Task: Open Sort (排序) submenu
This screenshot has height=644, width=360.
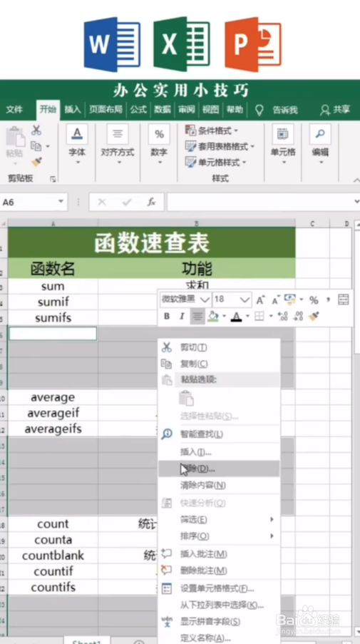Action: tap(219, 536)
